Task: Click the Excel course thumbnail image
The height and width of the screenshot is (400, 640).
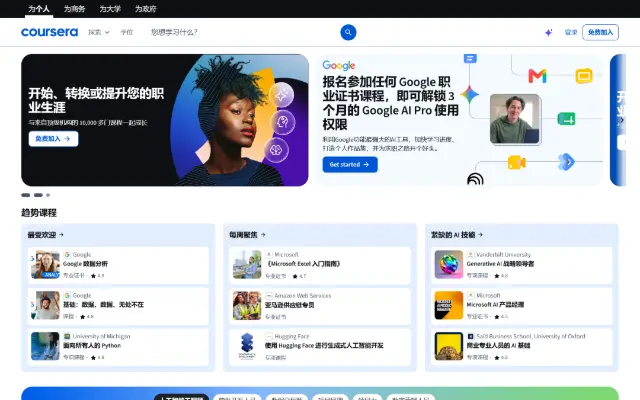Action: click(247, 265)
